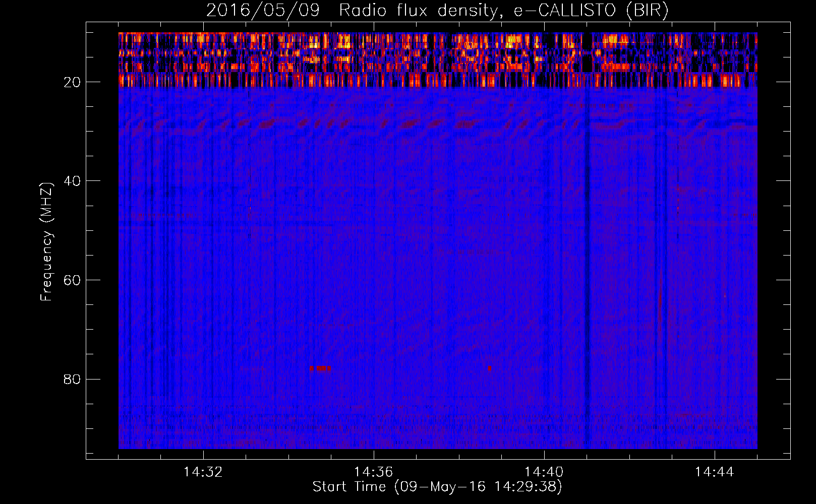This screenshot has width=816, height=504.
Task: Click the '40' frequency tick label
Action: [73, 181]
